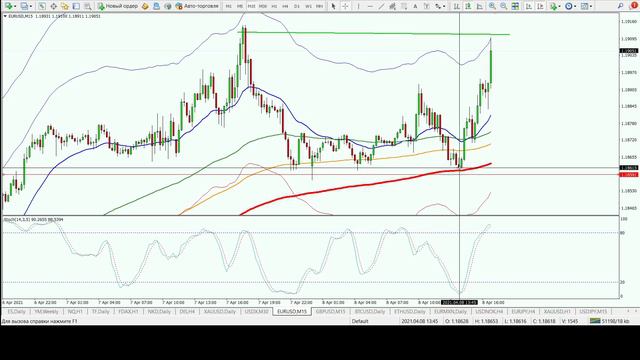The width and height of the screenshot is (640, 360).
Task: Select the trendline drawing tool
Action: point(381,6)
